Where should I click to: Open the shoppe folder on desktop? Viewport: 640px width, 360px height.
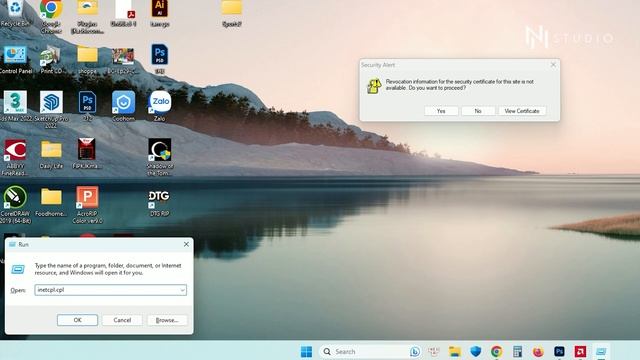point(87,60)
